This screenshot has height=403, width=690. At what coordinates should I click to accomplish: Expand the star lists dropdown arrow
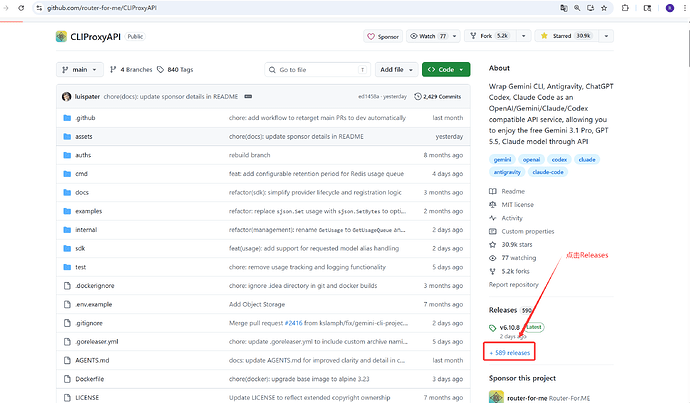606,36
